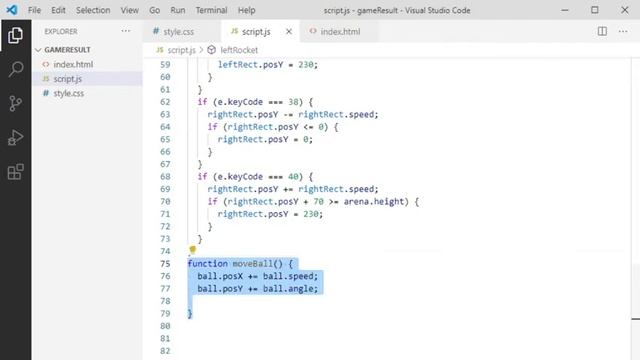The height and width of the screenshot is (360, 640).
Task: Open the View menu
Action: coord(129,10)
